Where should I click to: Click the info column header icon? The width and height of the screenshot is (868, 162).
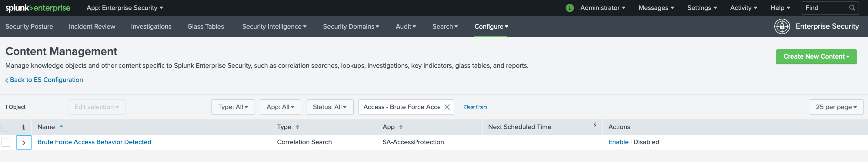24,127
